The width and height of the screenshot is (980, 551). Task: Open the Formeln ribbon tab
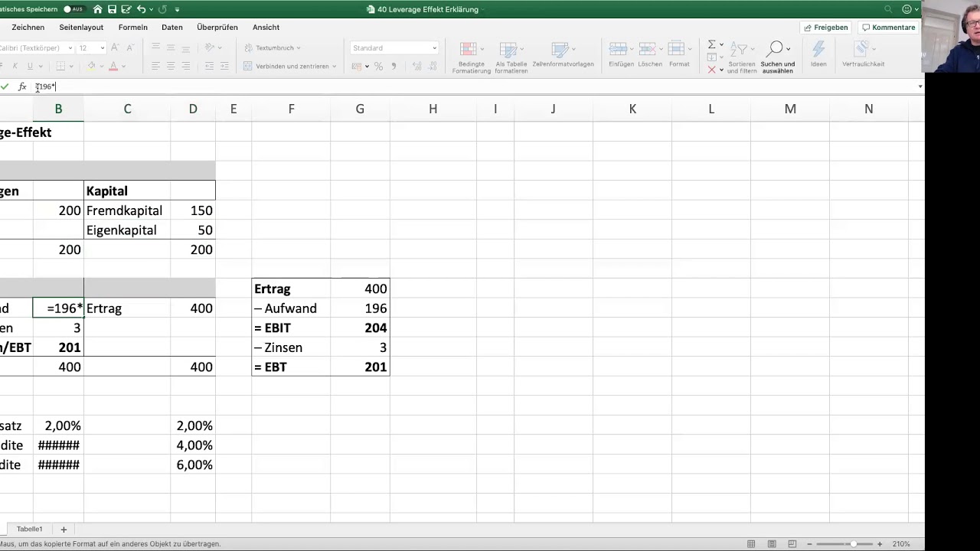132,28
